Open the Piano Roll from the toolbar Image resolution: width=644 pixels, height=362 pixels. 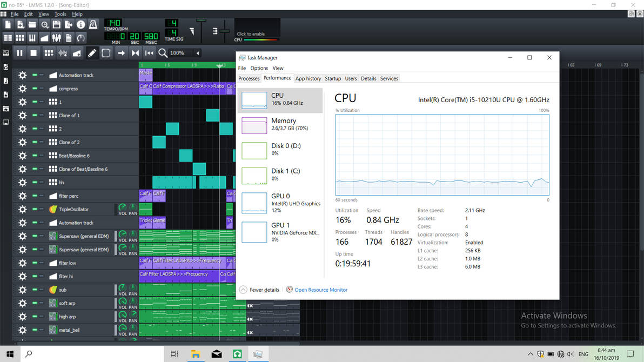(32, 38)
